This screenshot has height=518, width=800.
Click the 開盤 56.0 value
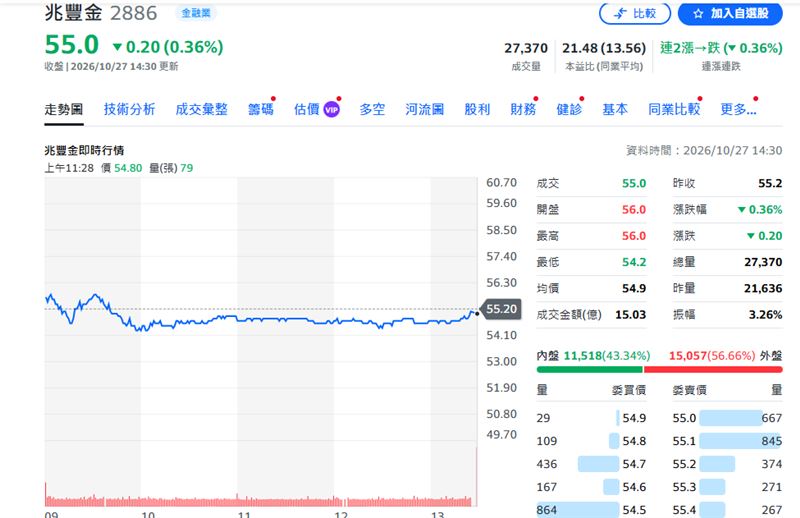click(x=634, y=210)
